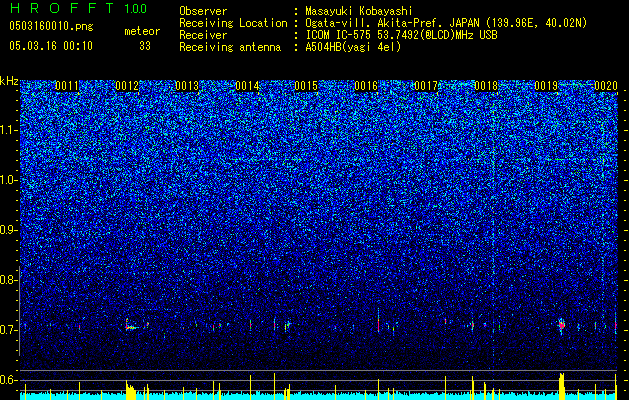The height and width of the screenshot is (400, 629).
Task: Click the observer name Masayuki Kobayashi
Action: coord(359,11)
